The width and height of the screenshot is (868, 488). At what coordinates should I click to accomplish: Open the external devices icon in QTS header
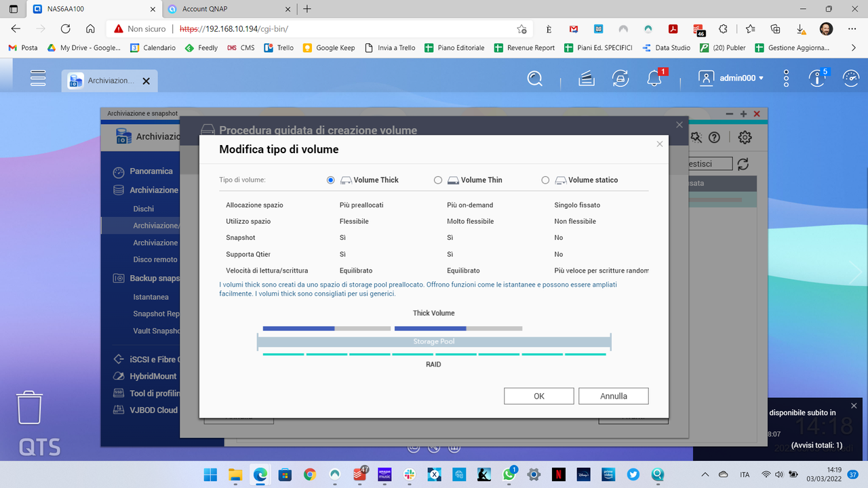coord(620,79)
